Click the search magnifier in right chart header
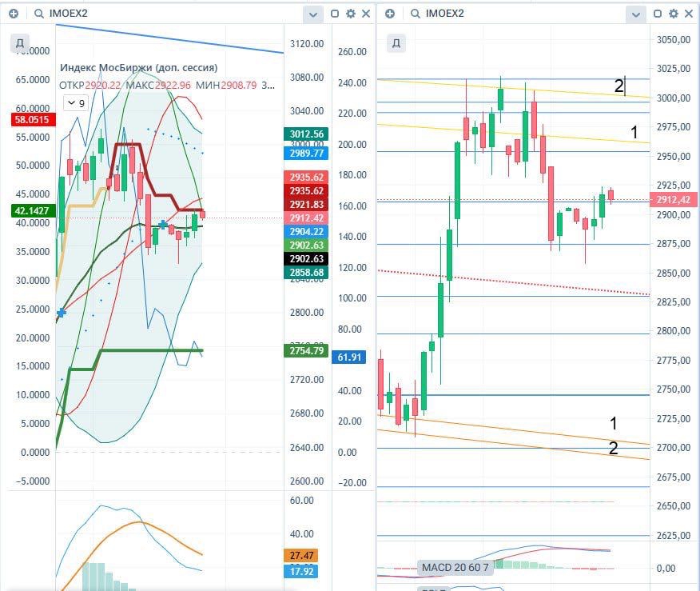 tap(414, 14)
